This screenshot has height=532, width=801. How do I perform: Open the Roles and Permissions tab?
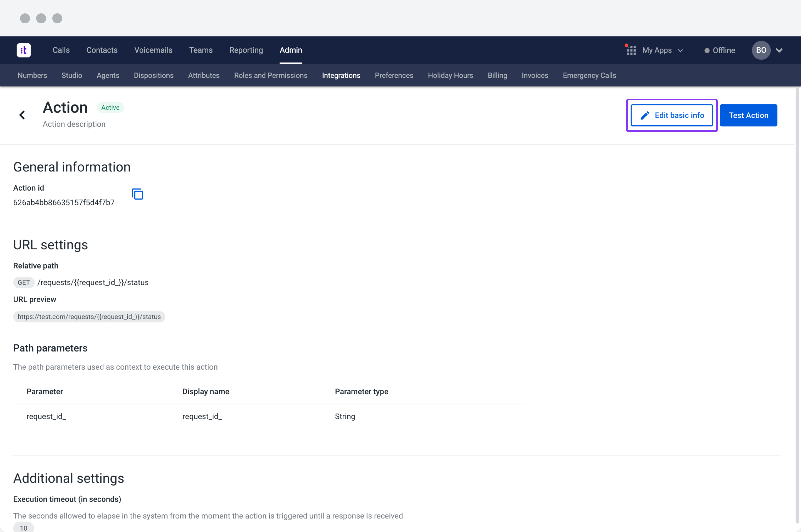[x=271, y=75]
